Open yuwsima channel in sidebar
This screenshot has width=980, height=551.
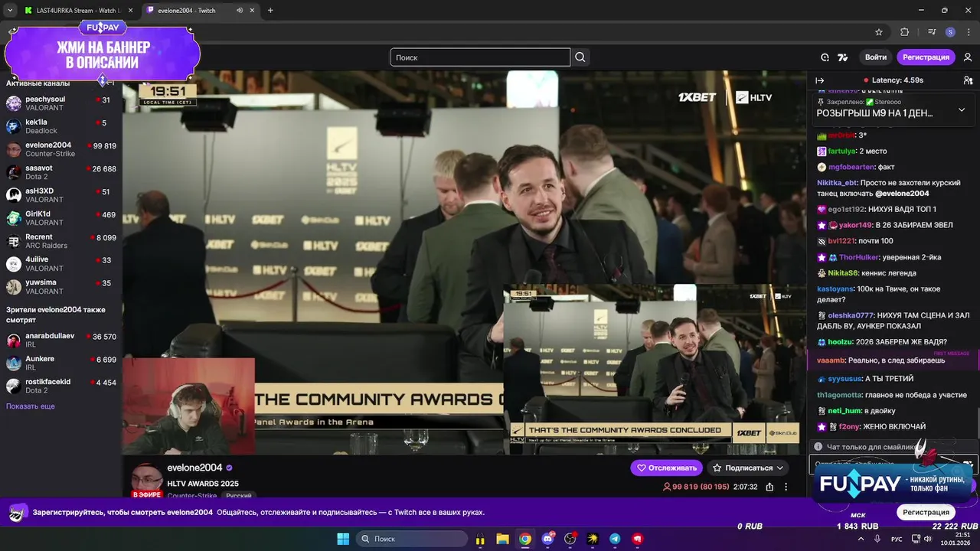coord(61,287)
